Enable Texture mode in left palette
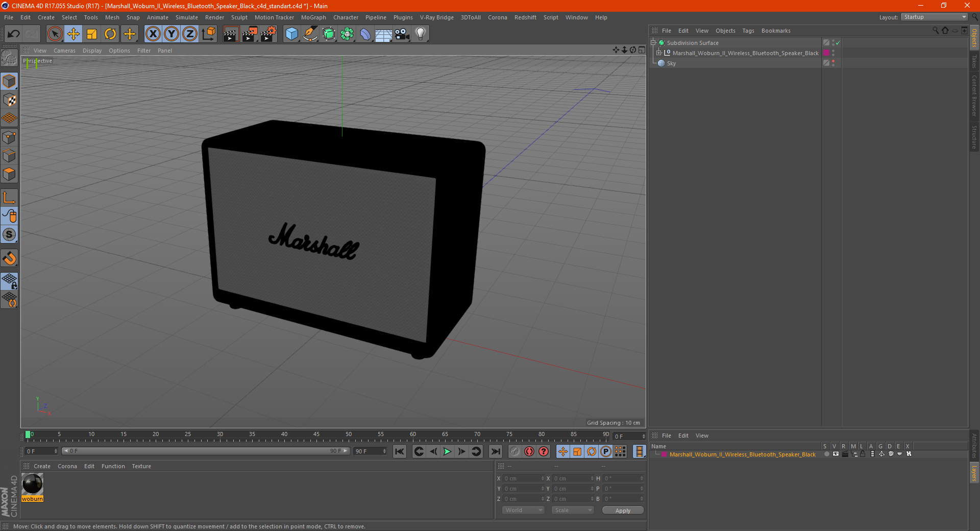The height and width of the screenshot is (531, 980). tap(9, 100)
